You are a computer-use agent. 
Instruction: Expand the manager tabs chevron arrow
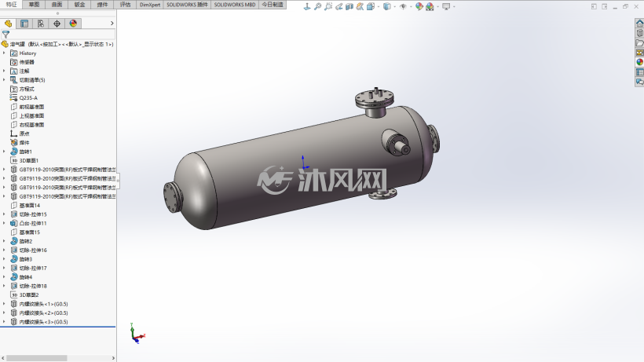pyautogui.click(x=112, y=24)
